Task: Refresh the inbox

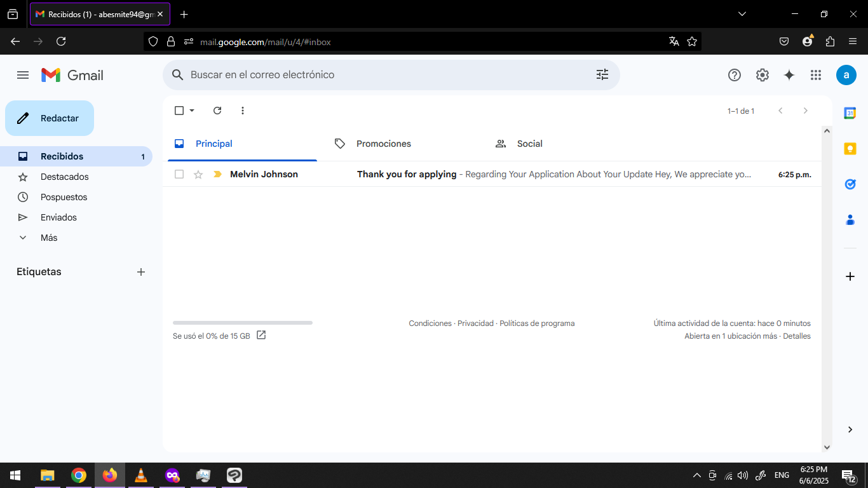Action: point(217,111)
